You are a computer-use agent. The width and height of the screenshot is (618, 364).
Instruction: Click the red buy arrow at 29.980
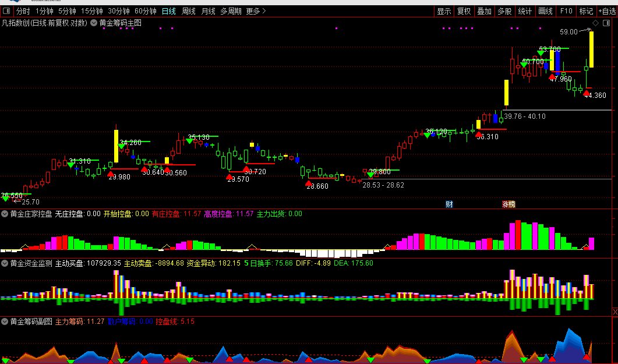click(x=111, y=174)
